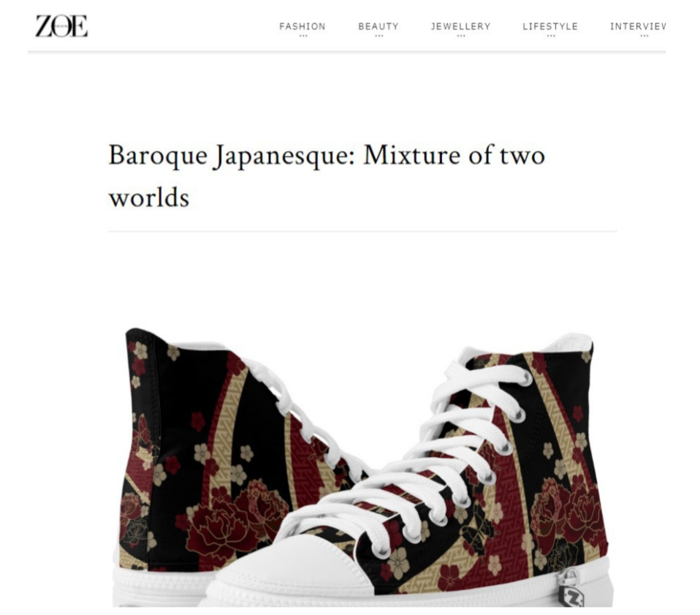Open the FASHION menu

pyautogui.click(x=303, y=26)
